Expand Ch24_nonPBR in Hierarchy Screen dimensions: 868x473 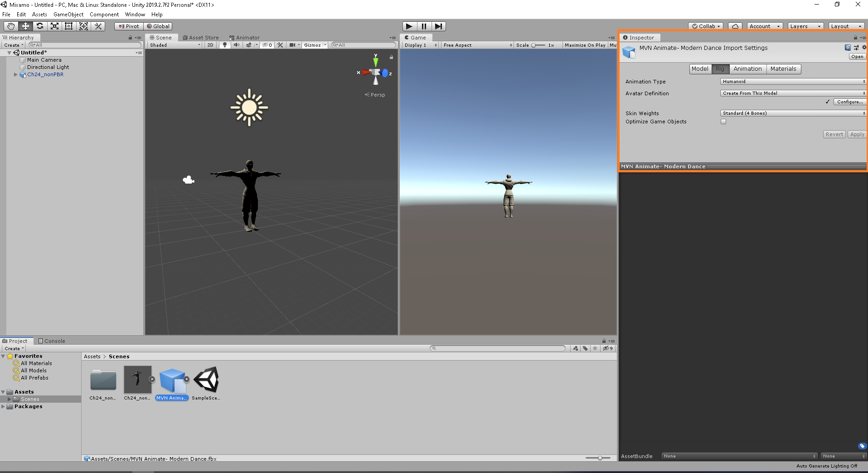pos(16,74)
